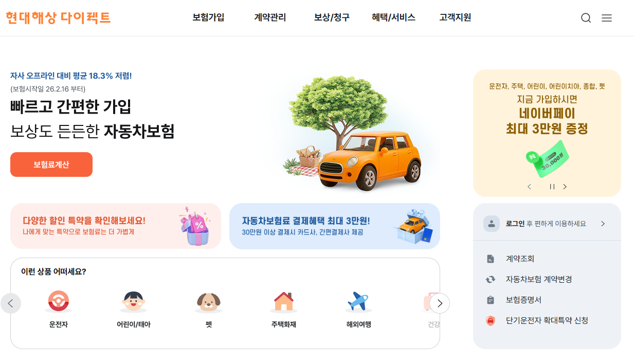
Task: Open the 보상/청구 menu
Action: [332, 17]
